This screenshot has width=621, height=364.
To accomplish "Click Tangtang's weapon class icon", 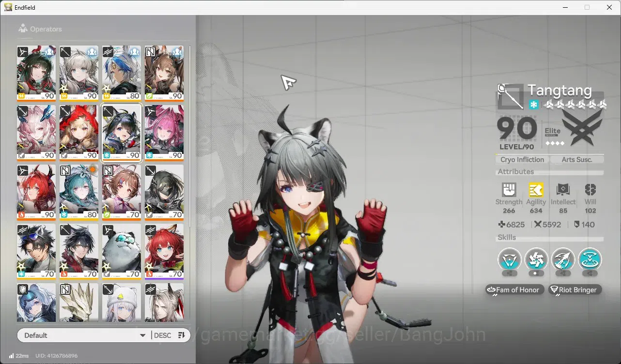I will point(511,97).
